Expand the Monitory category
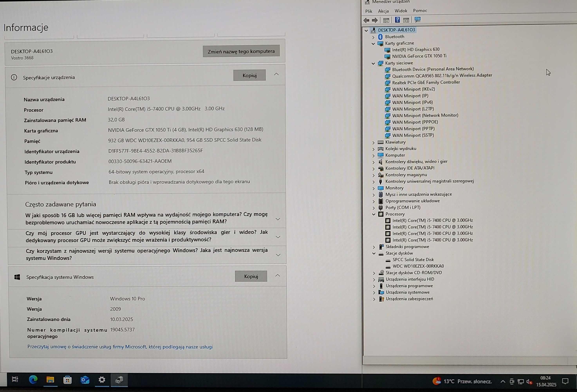Image resolution: width=577 pixels, height=392 pixels. tap(374, 188)
